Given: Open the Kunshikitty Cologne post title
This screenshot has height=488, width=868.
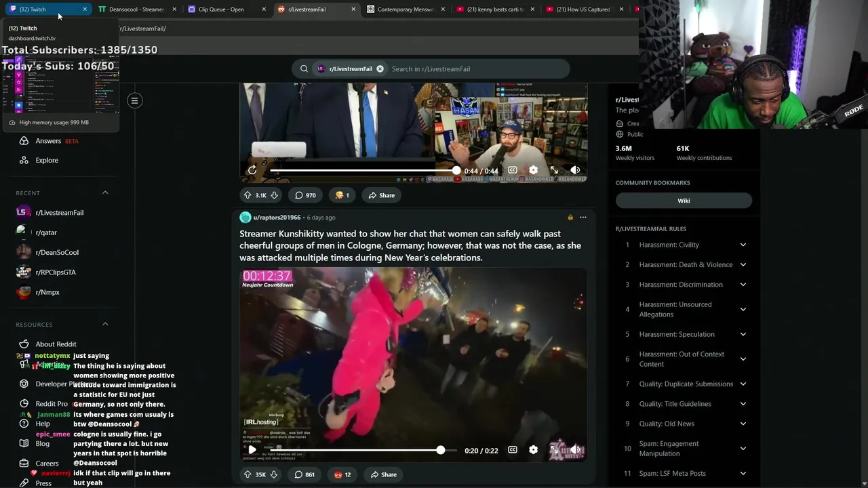Looking at the screenshot, I should point(410,245).
